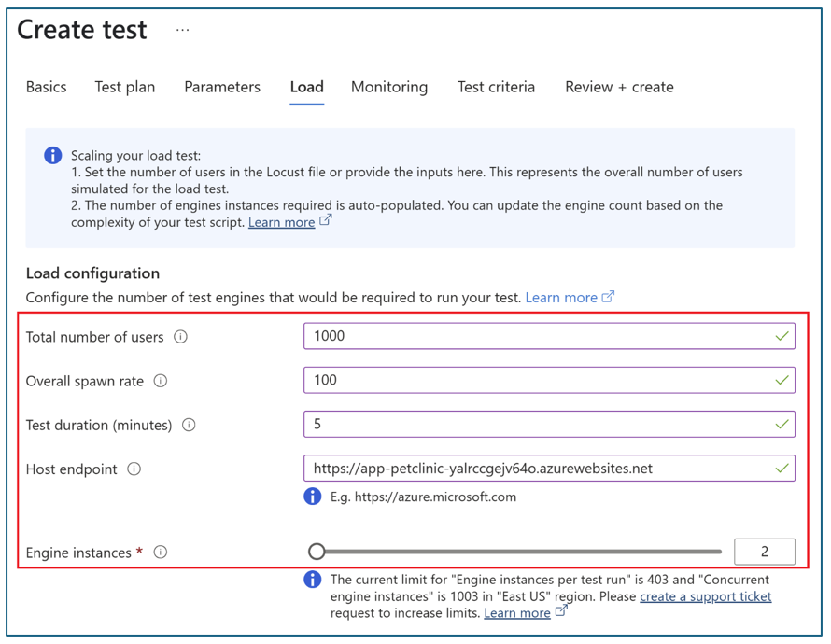The height and width of the screenshot is (644, 831).
Task: Click external link icon in scaling info banner
Action: (326, 221)
